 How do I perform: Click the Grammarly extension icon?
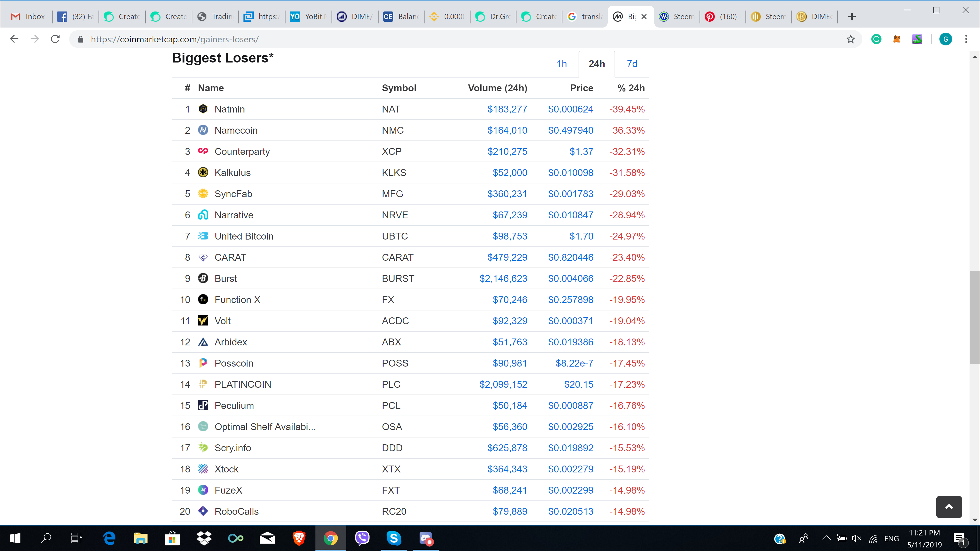click(x=876, y=39)
